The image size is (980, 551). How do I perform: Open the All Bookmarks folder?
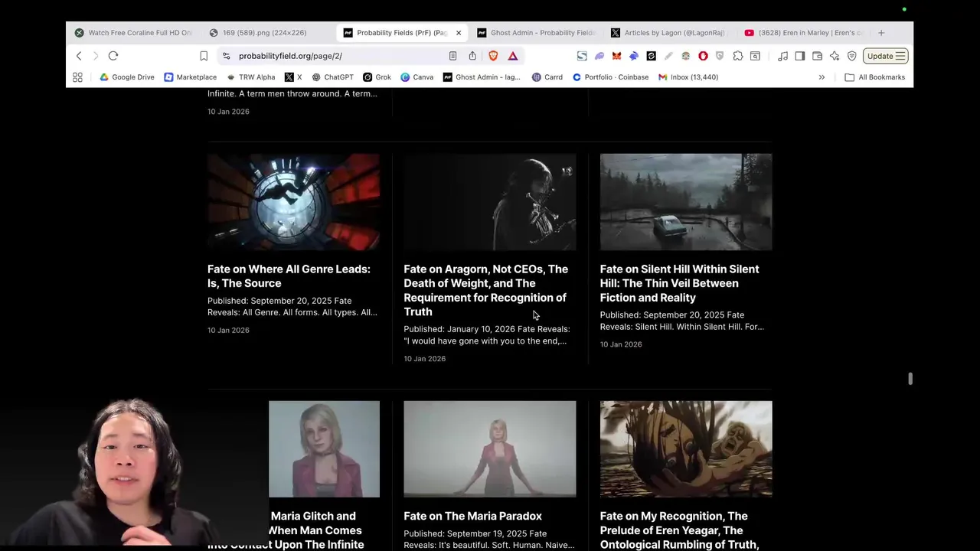[874, 77]
